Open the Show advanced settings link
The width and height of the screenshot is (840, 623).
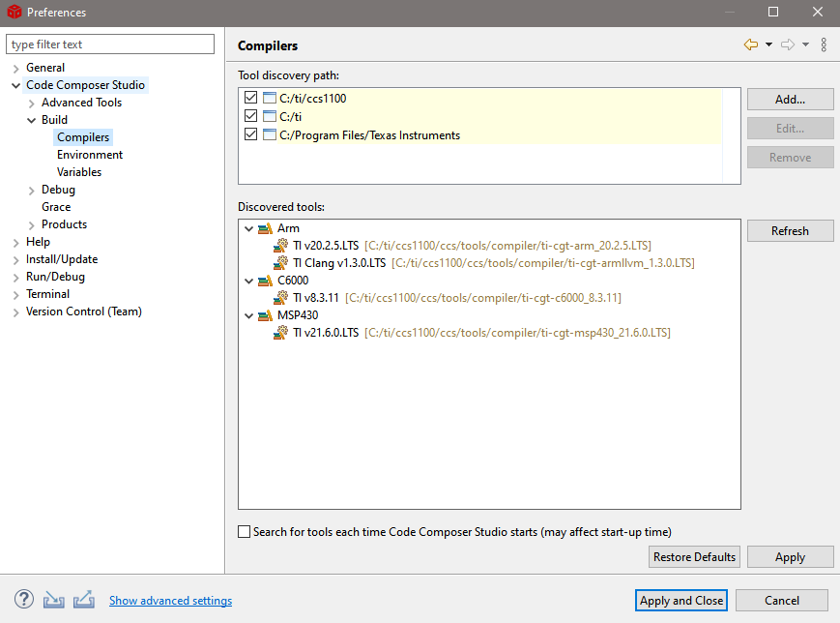[170, 601]
